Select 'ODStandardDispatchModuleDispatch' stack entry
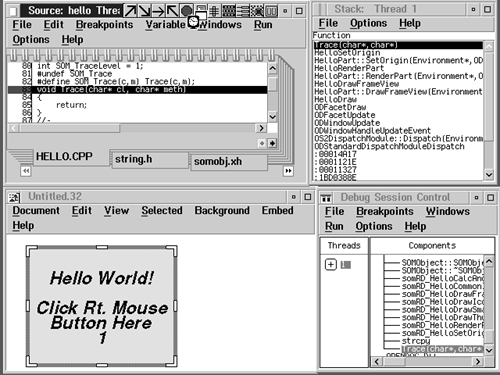The width and height of the screenshot is (500, 375). 389,146
